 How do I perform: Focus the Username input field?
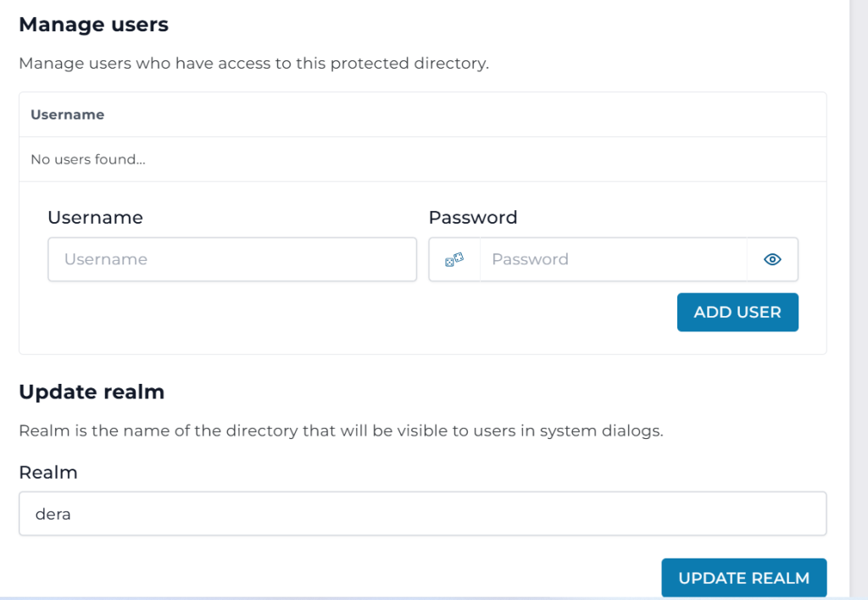coord(231,259)
